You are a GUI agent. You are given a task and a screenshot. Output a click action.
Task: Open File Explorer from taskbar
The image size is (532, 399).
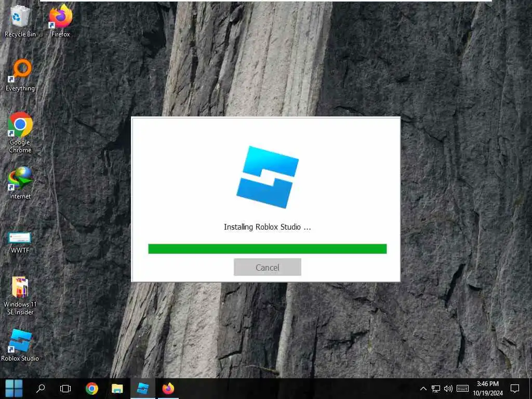point(117,389)
